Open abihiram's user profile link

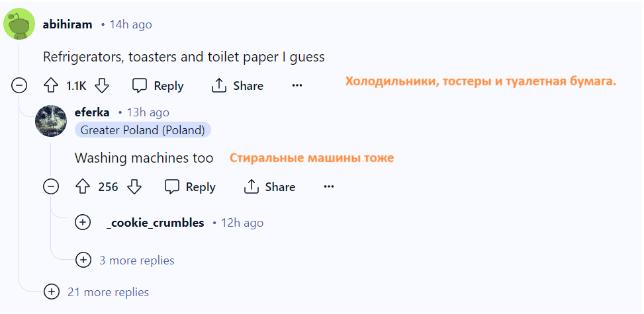click(x=68, y=24)
